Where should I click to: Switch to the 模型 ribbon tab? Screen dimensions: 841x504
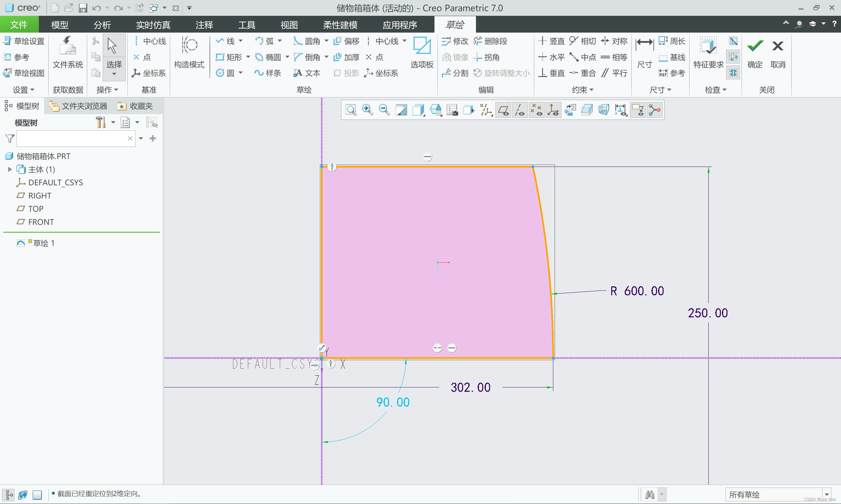click(60, 25)
